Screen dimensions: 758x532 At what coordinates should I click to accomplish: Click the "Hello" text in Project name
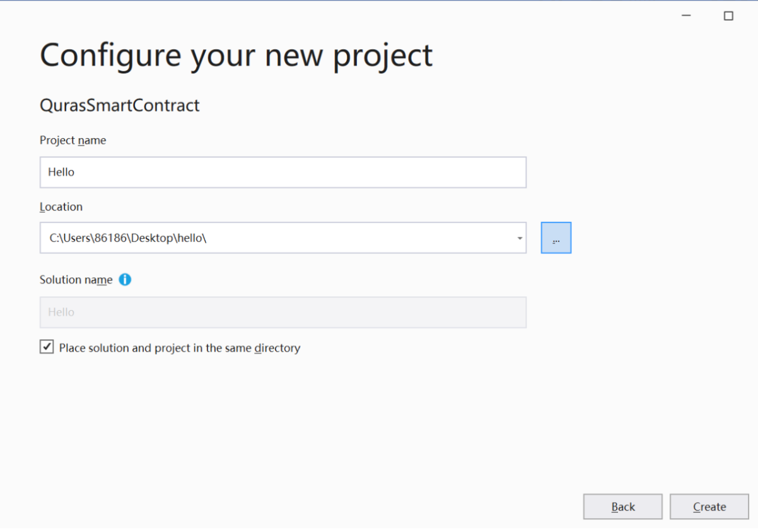[61, 172]
